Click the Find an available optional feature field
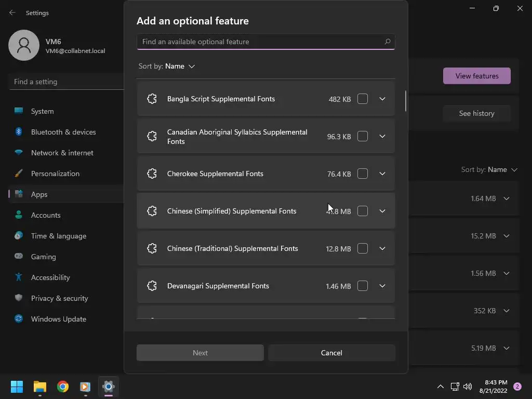 click(260, 42)
